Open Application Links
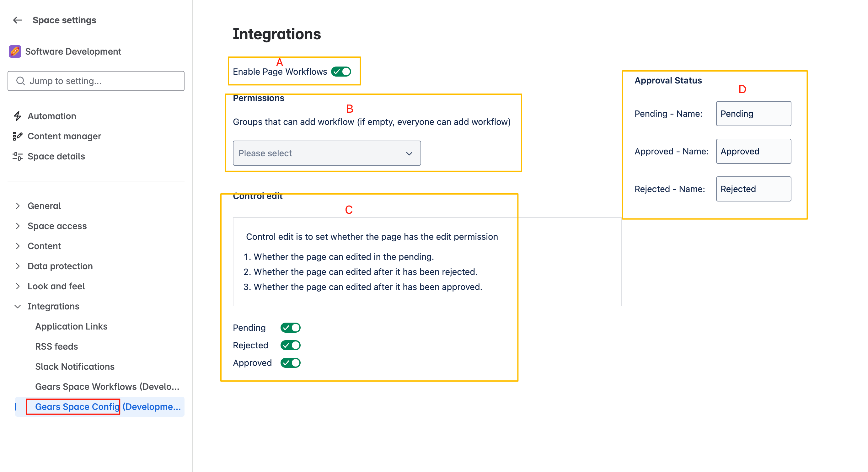This screenshot has width=868, height=472. coord(72,326)
